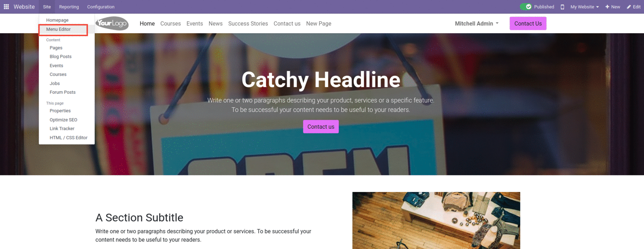Open the Success Stories navigation link
This screenshot has width=644, height=249.
coord(248,24)
